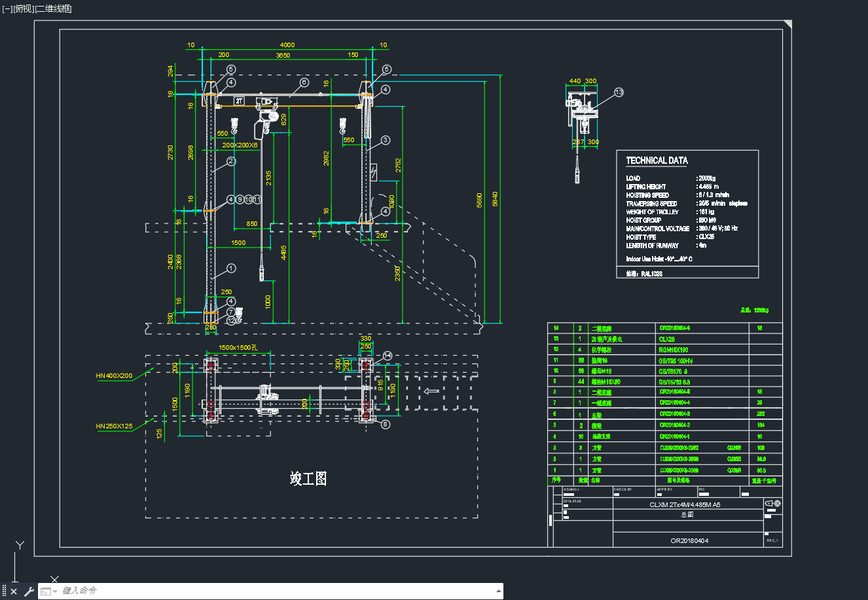
Task: Select the 5840 overall height dimension
Action: (x=496, y=199)
